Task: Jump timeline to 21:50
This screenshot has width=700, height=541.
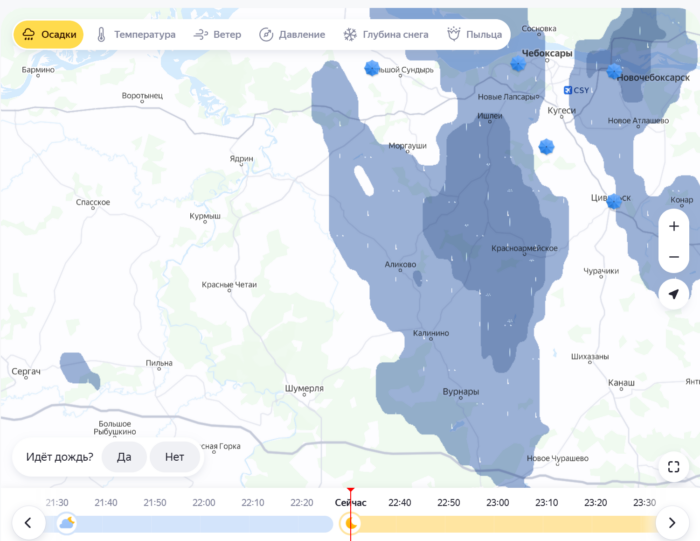Action: pos(155,503)
